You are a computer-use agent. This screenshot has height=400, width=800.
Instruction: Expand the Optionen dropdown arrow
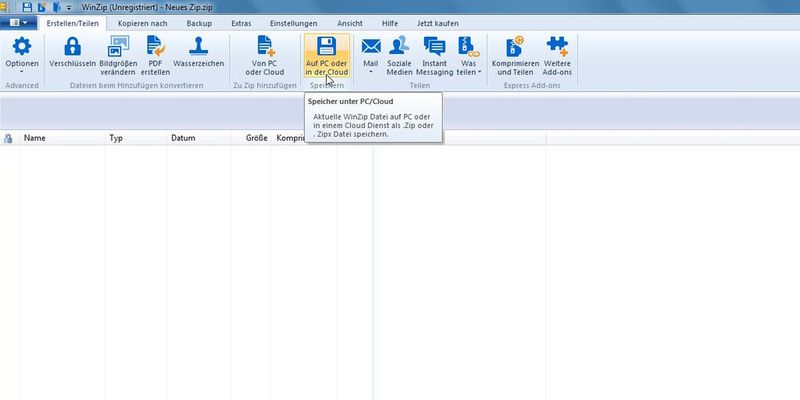(x=21, y=72)
